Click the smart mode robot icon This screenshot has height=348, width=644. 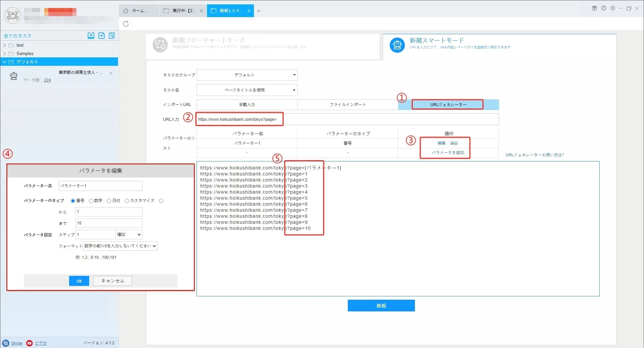pyautogui.click(x=397, y=45)
